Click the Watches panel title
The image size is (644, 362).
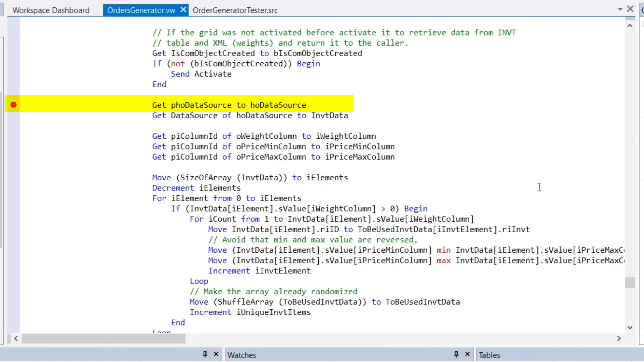pyautogui.click(x=241, y=355)
